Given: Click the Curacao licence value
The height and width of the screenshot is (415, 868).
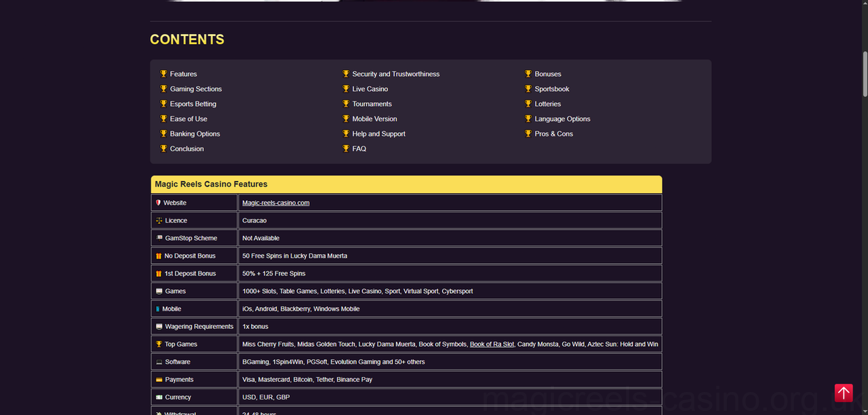Looking at the screenshot, I should pos(254,220).
